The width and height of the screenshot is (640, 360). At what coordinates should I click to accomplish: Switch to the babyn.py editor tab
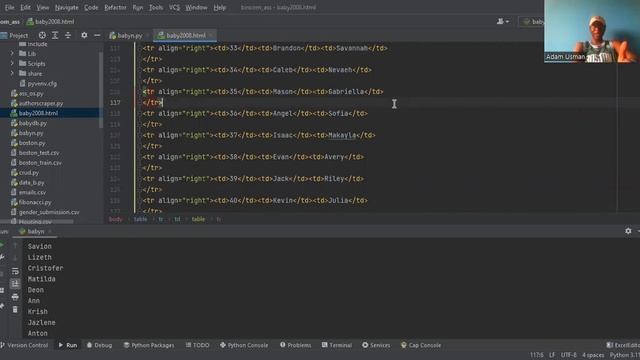(x=126, y=36)
